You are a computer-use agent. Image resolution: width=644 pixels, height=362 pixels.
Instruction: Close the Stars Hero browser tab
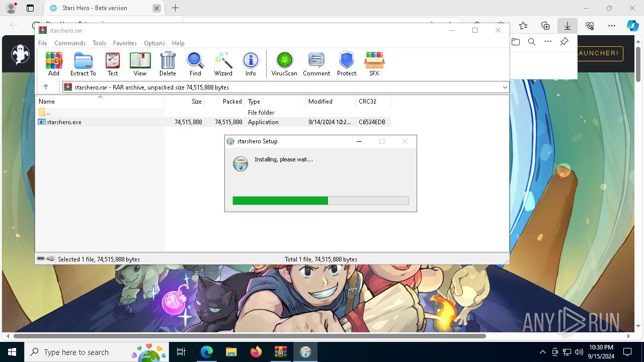(157, 8)
